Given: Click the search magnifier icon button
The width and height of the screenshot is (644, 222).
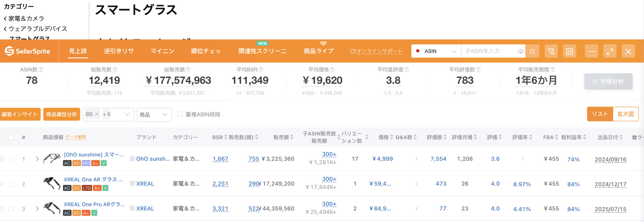Looking at the screenshot, I should pyautogui.click(x=532, y=51).
